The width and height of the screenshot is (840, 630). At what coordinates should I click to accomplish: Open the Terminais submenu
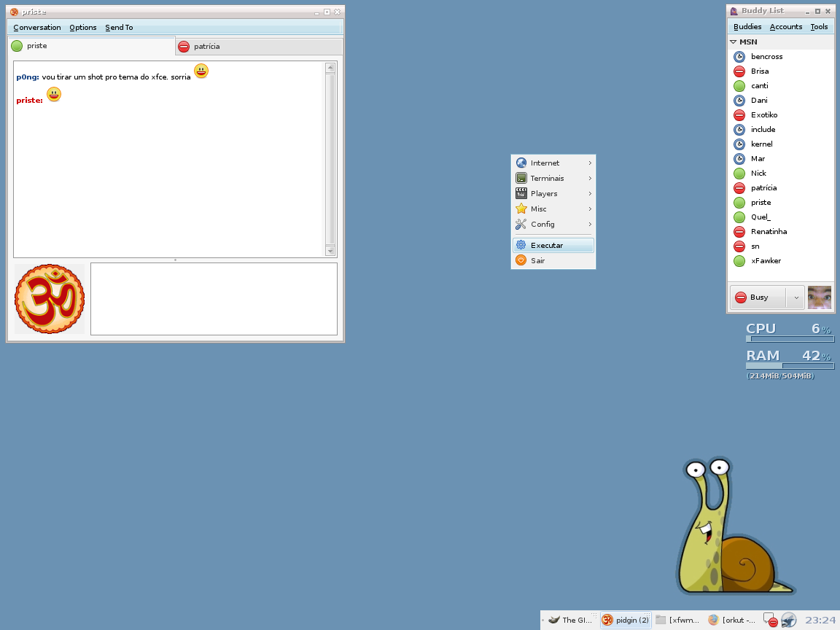coord(553,179)
